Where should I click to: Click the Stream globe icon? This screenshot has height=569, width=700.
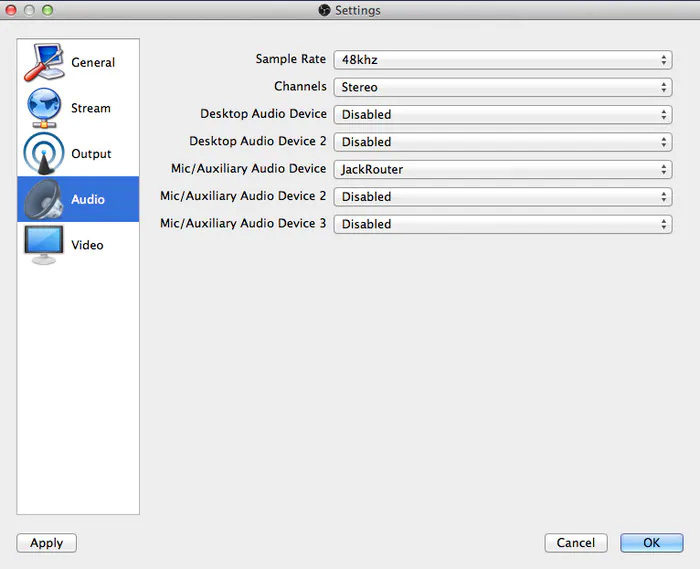[x=44, y=108]
